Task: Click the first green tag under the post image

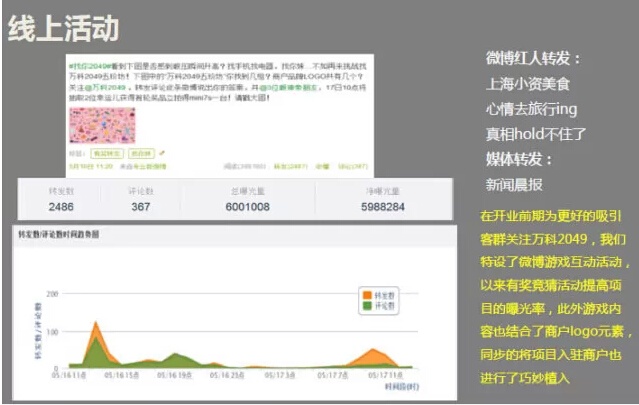Action: pos(105,154)
